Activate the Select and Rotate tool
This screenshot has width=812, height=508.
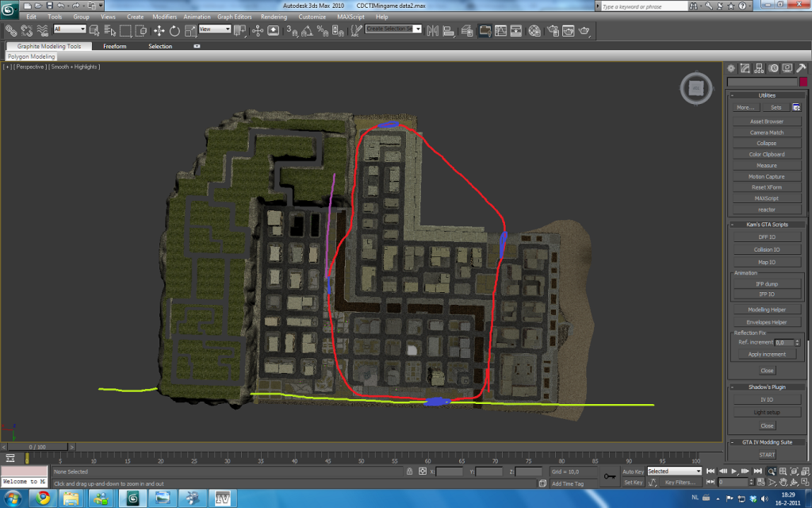[x=174, y=31]
